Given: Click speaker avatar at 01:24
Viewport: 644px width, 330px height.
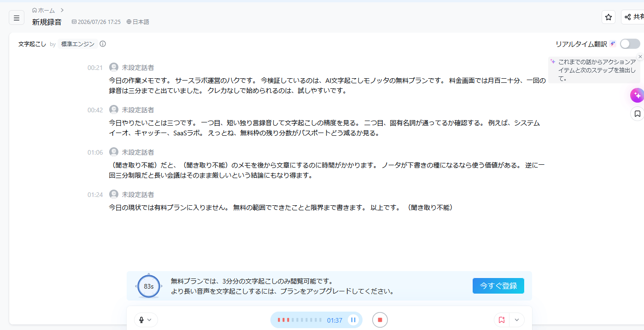Looking at the screenshot, I should [114, 194].
